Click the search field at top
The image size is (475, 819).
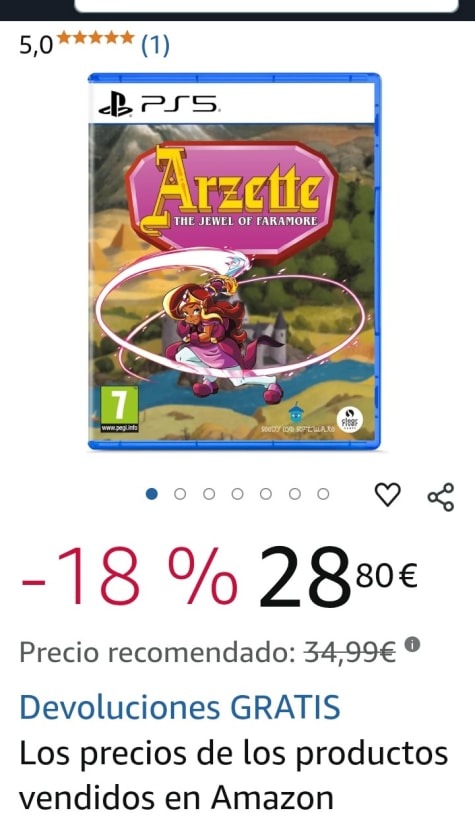point(267,5)
